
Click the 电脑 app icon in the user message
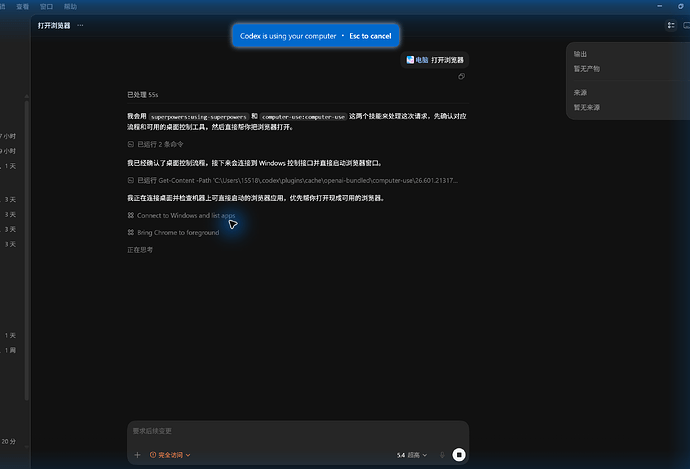(x=410, y=60)
